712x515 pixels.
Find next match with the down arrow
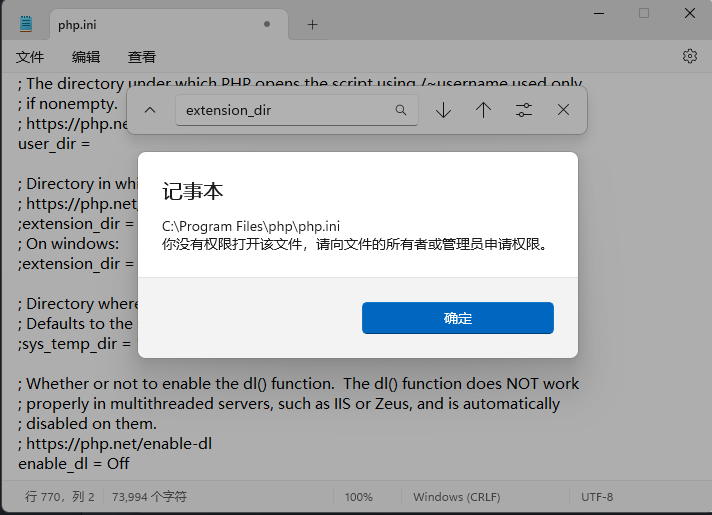443,110
